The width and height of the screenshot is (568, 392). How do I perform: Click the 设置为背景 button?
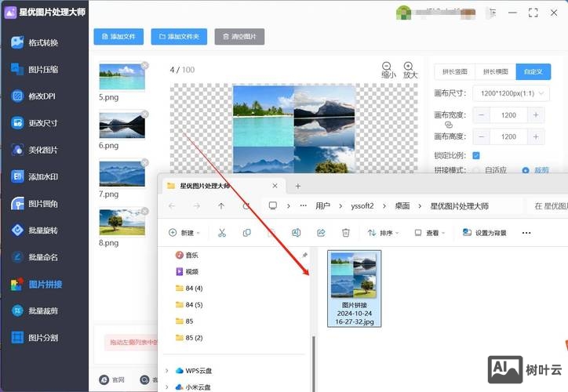click(x=485, y=233)
